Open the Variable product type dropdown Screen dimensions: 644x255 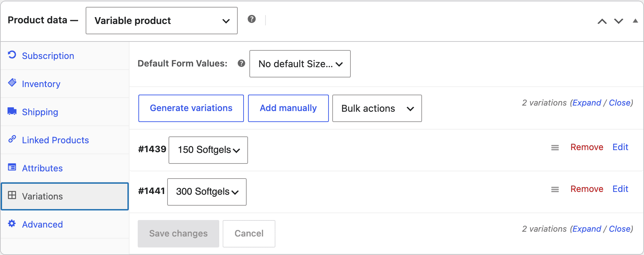tap(162, 21)
